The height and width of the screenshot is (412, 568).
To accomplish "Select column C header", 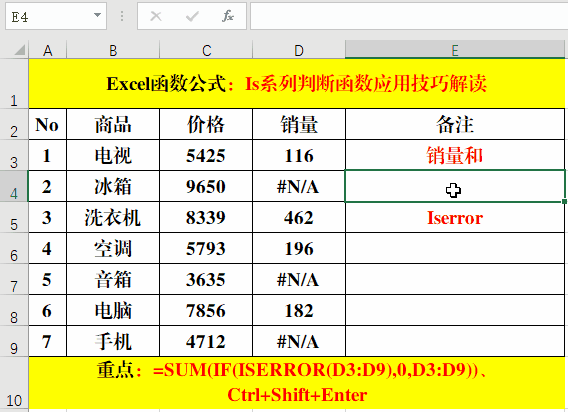I will coord(206,50).
